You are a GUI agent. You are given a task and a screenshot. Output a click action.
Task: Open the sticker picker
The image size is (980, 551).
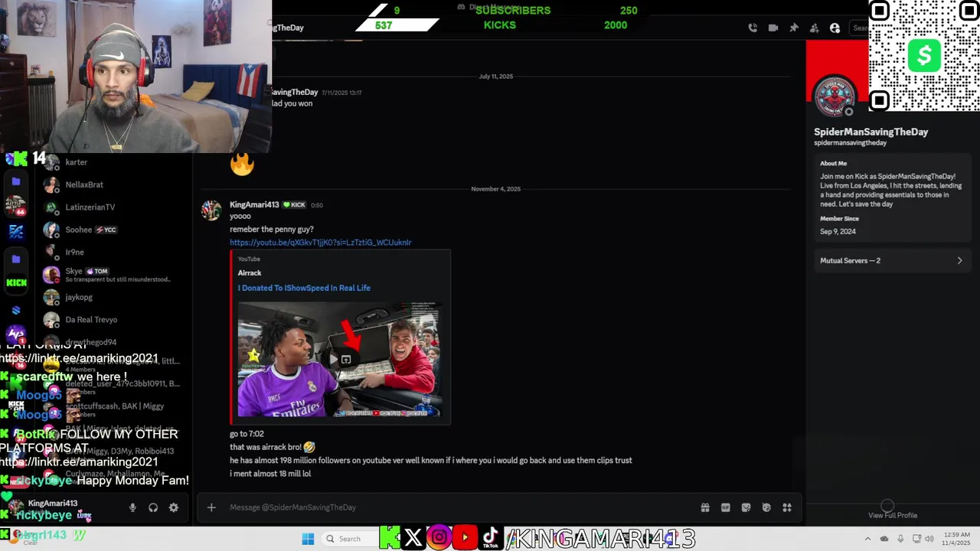click(746, 507)
